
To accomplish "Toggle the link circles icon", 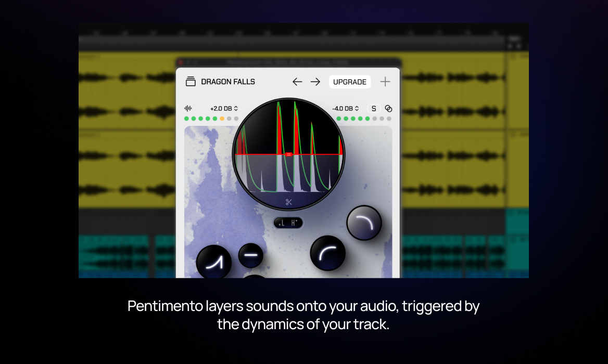I will [x=388, y=109].
